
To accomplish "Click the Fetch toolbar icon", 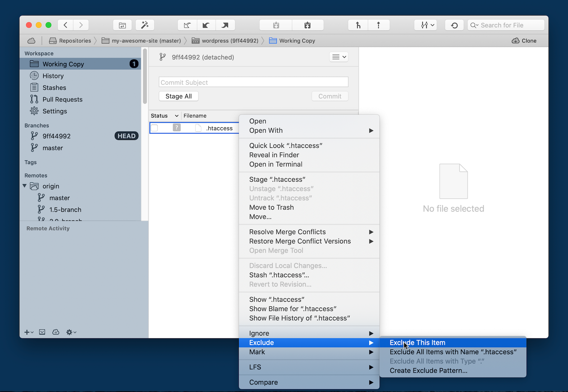I will point(187,25).
